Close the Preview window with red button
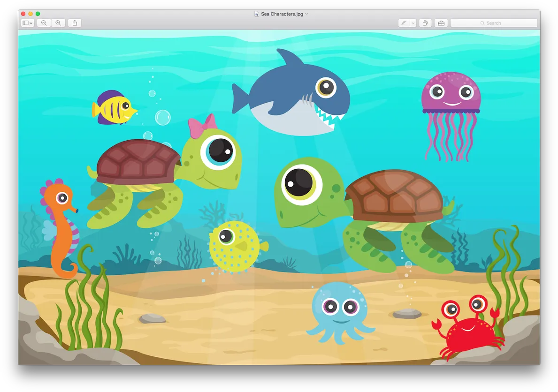Screen dimensions: 558x392 coord(23,14)
